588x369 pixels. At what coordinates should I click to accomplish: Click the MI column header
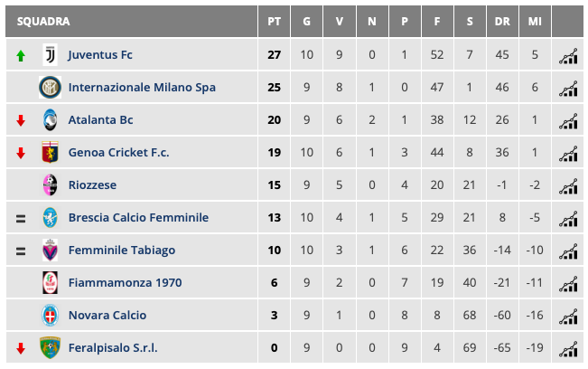tap(535, 21)
